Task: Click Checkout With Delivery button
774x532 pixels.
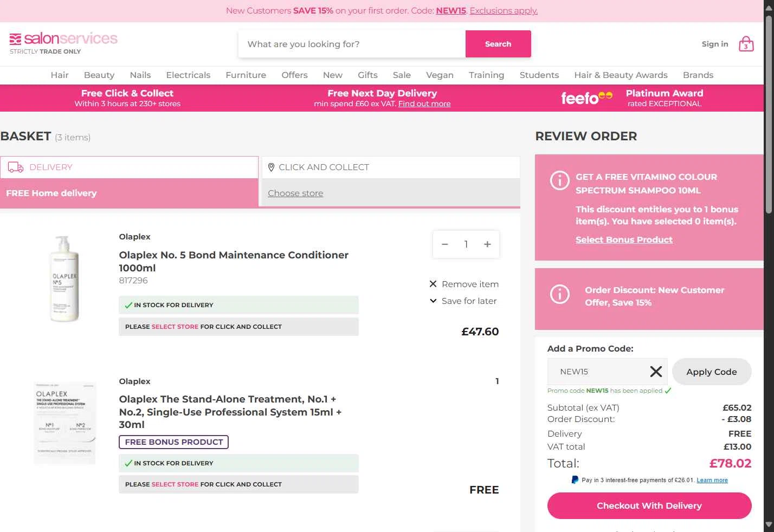Action: tap(649, 505)
